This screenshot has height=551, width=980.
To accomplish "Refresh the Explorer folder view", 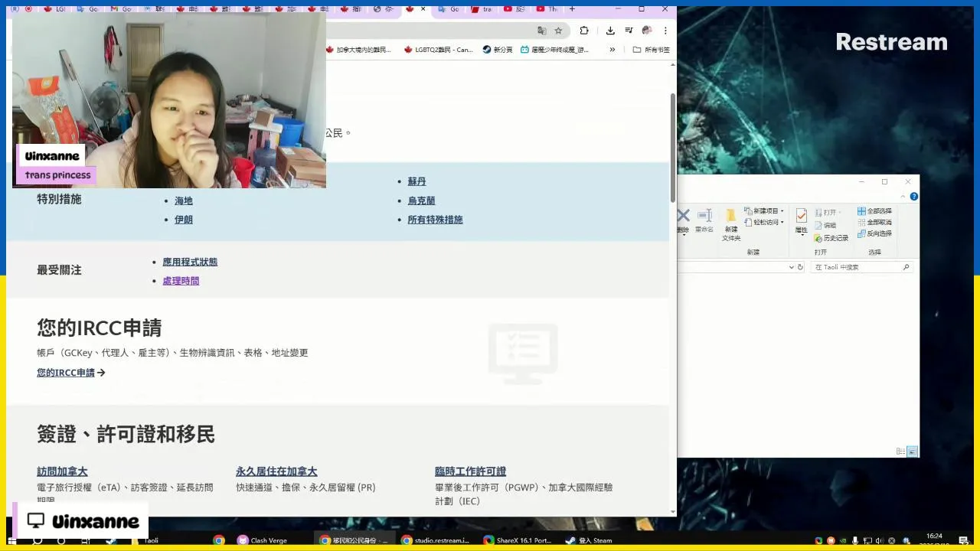I will tap(801, 267).
